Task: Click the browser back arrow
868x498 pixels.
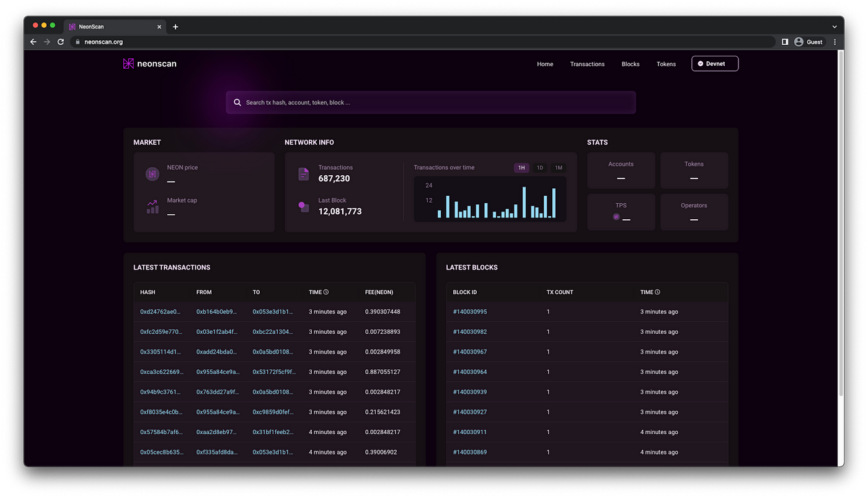Action: pyautogui.click(x=33, y=42)
